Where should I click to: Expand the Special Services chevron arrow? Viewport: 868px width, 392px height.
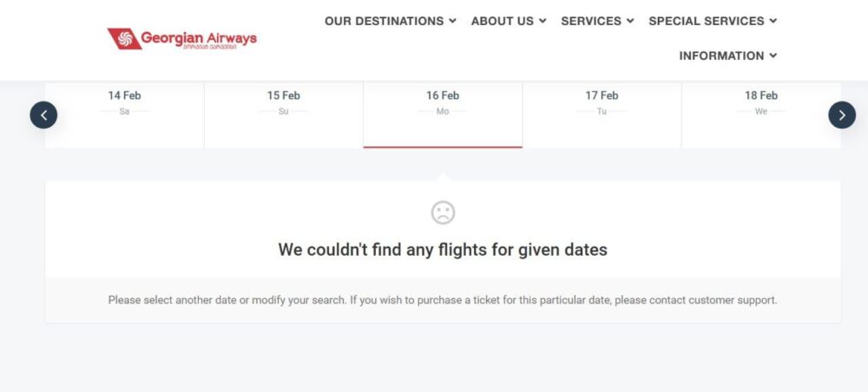[x=773, y=21]
